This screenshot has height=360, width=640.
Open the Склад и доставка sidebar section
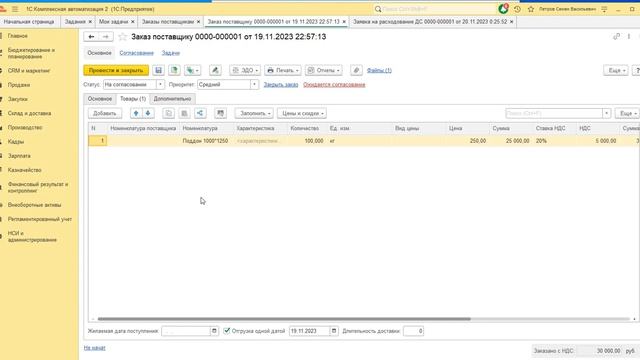point(29,113)
